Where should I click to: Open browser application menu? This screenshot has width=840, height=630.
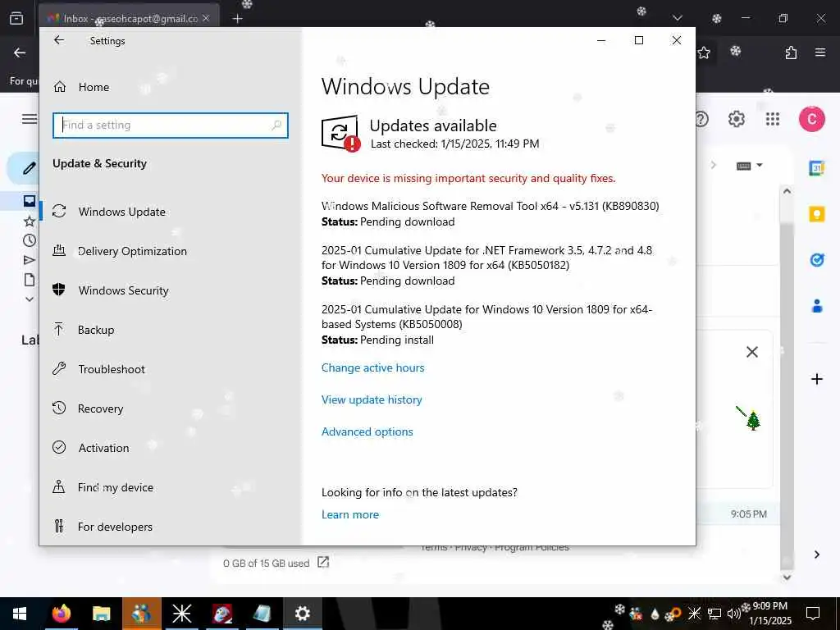[820, 52]
